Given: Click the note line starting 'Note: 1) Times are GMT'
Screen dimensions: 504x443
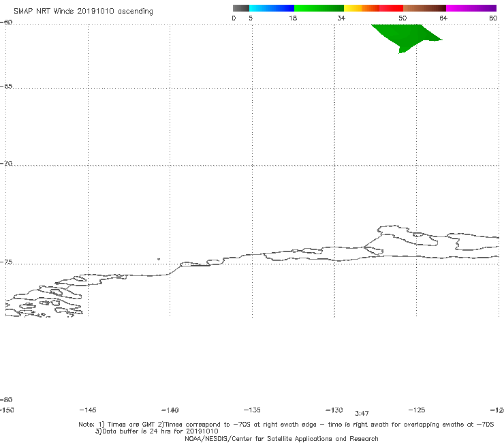Looking at the screenshot, I should (x=286, y=425).
